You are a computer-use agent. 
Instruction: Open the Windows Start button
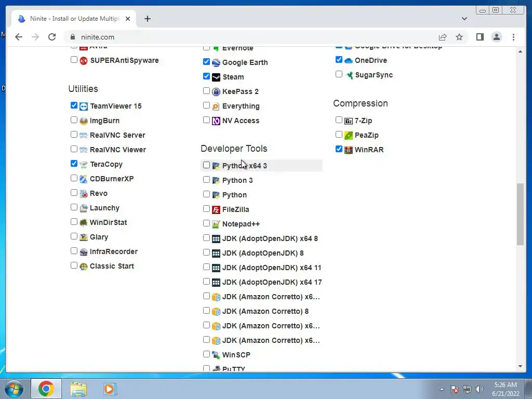(14, 389)
